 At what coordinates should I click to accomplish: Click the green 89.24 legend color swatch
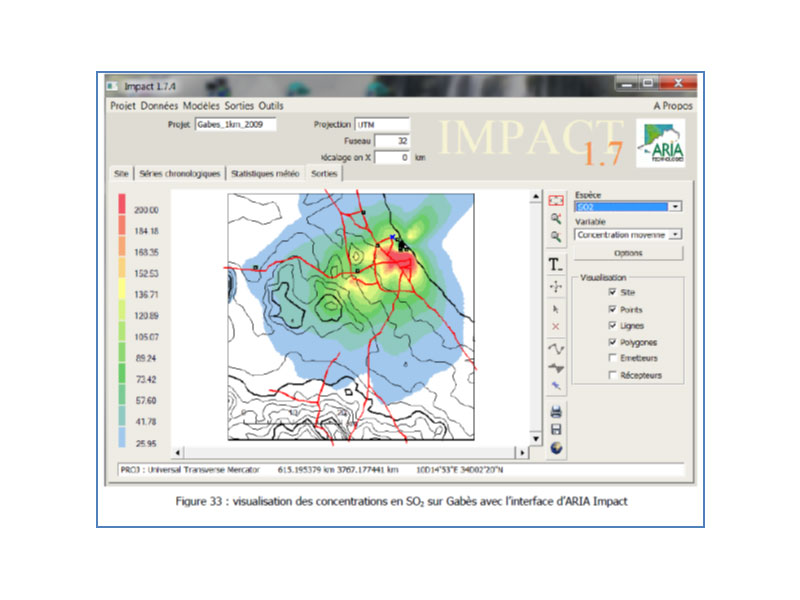point(122,353)
